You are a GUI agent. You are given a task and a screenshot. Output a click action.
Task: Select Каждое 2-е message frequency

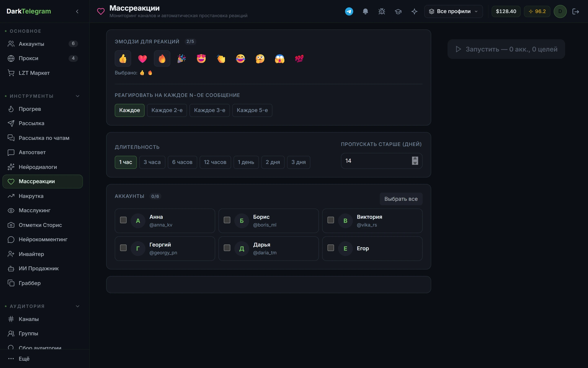click(x=167, y=110)
